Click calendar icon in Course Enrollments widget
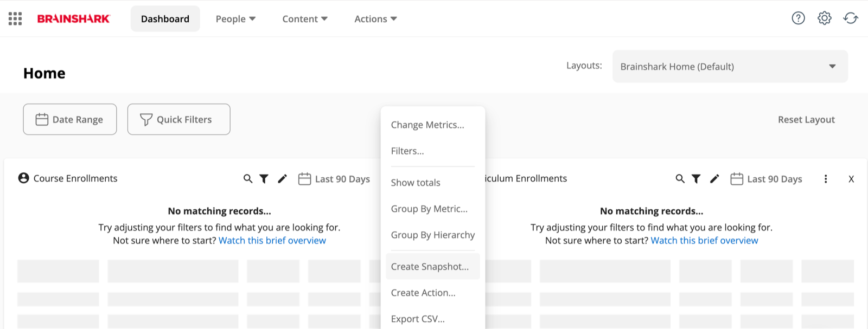 tap(304, 178)
